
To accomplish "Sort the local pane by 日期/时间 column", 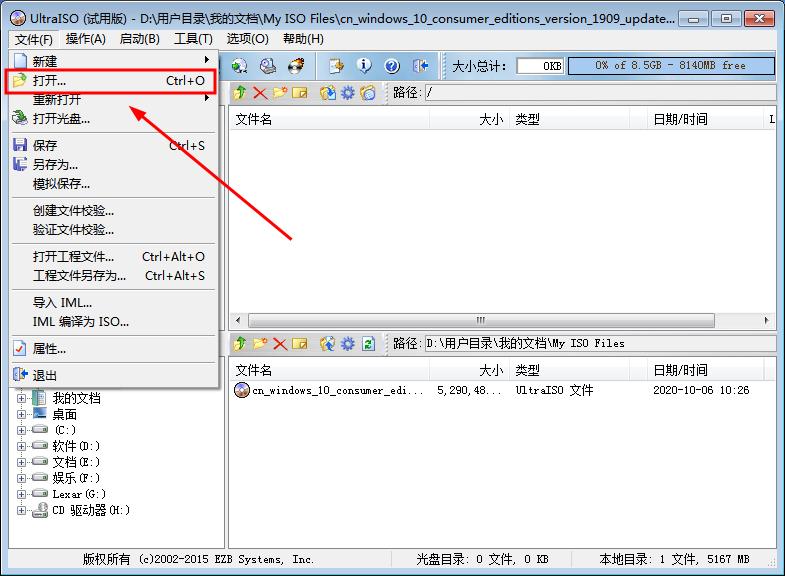I will [705, 370].
